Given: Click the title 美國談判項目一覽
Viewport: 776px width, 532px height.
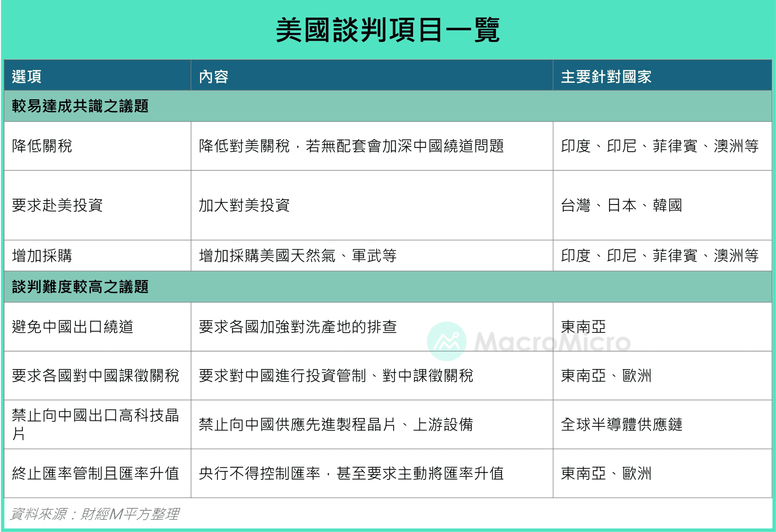Looking at the screenshot, I should coord(388,30).
